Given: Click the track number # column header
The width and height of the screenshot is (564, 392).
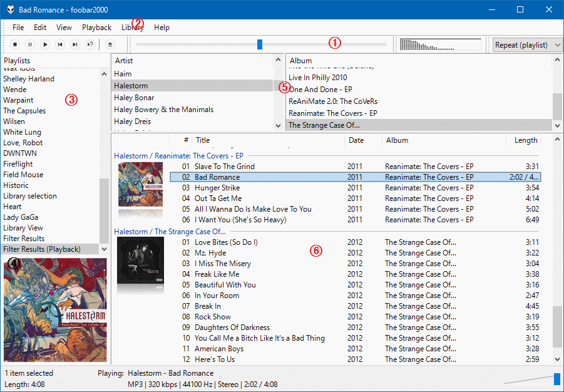Looking at the screenshot, I should tap(180, 140).
